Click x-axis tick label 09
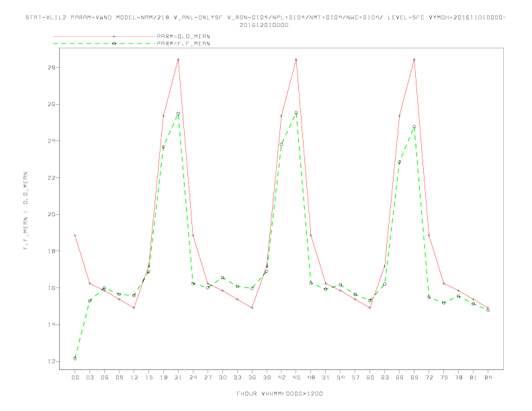This screenshot has height=411, width=532. tap(119, 377)
